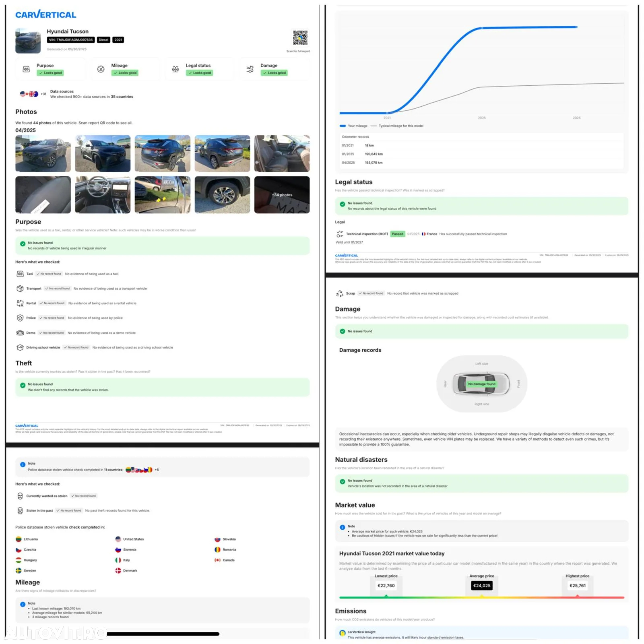Image resolution: width=644 pixels, height=644 pixels.
Task: Click the Legal status scales icon
Action: tap(175, 69)
